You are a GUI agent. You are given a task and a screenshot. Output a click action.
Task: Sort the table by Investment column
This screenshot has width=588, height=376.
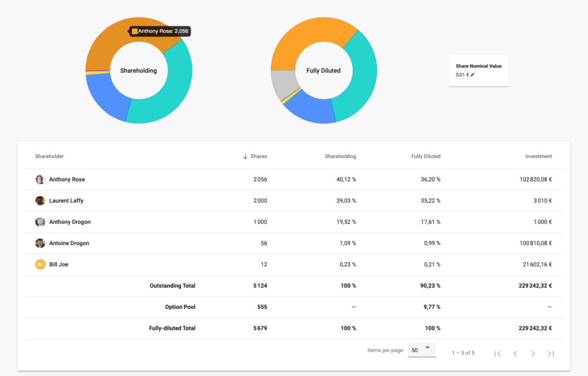click(540, 156)
